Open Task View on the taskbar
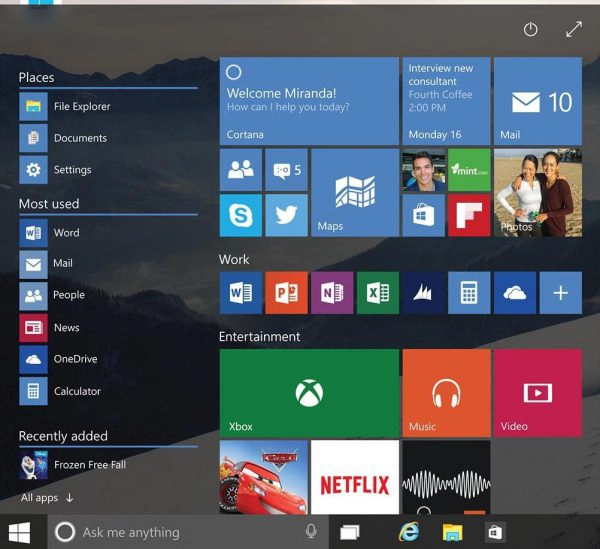The height and width of the screenshot is (549, 600). tap(349, 532)
